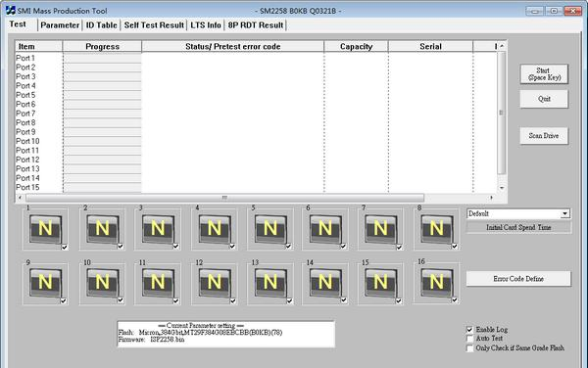The height and width of the screenshot is (368, 588).
Task: Click the Quit button
Action: [544, 99]
